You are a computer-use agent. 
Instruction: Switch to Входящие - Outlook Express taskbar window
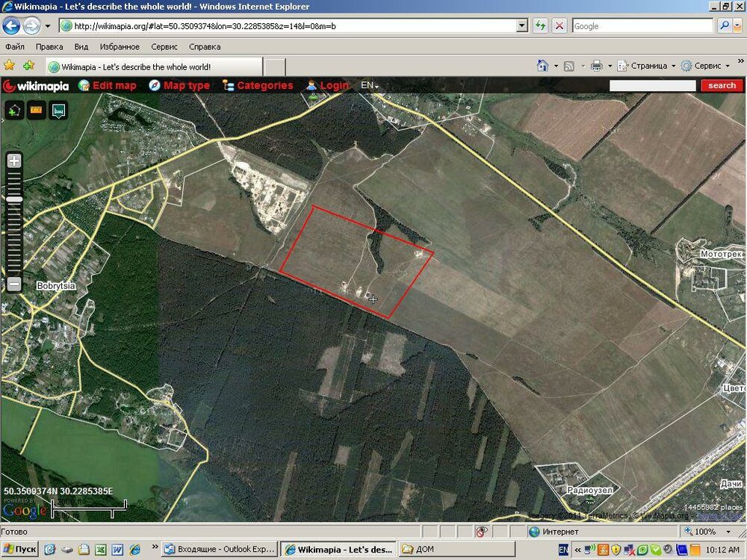click(220, 549)
